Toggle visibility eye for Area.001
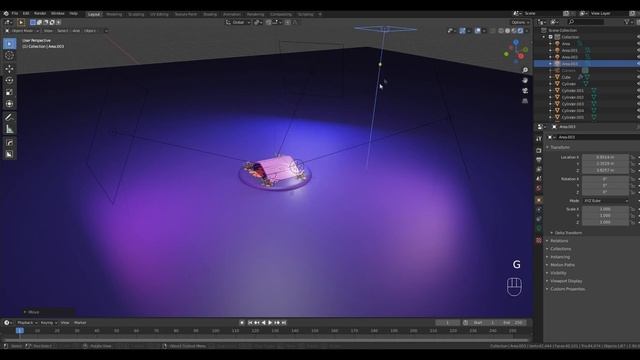This screenshot has width=640, height=360. click(x=638, y=50)
